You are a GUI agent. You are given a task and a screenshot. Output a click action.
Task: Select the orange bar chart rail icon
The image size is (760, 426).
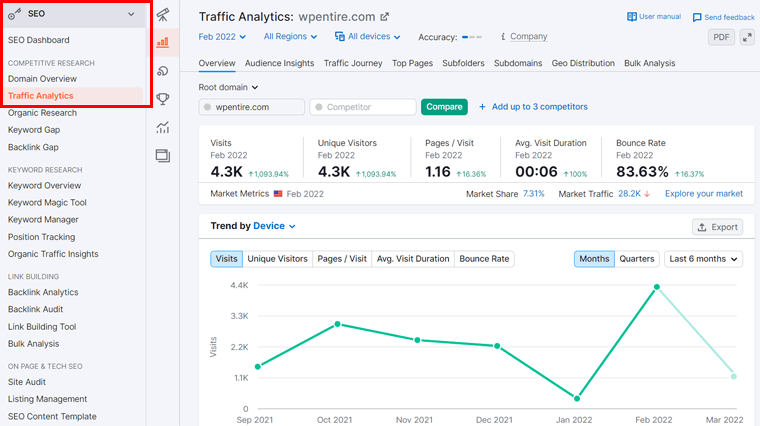(x=163, y=43)
